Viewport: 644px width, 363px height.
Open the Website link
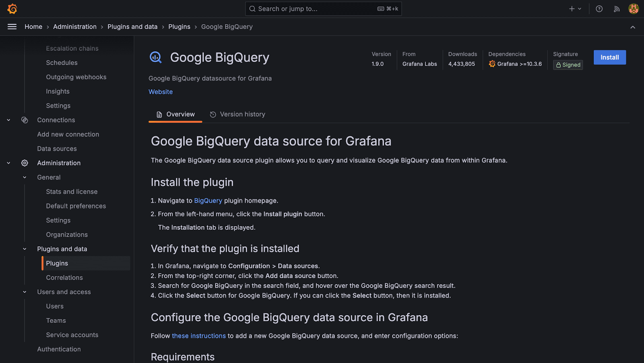point(160,92)
